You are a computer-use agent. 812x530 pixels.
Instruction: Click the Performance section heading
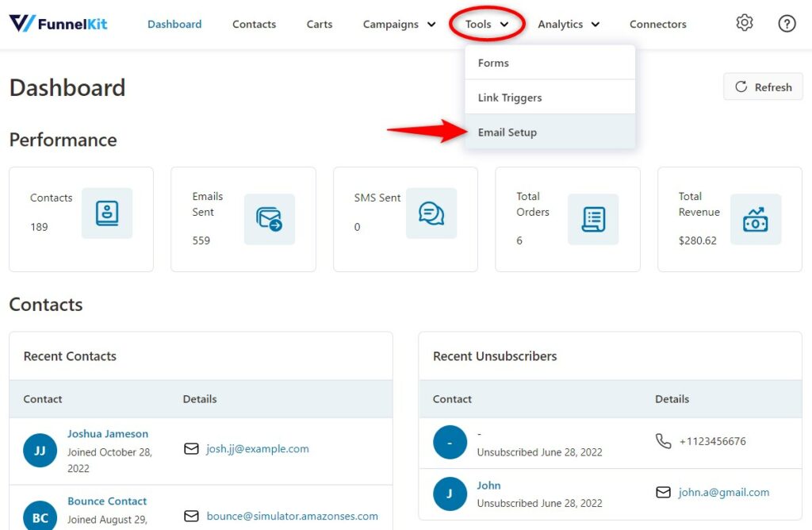63,140
